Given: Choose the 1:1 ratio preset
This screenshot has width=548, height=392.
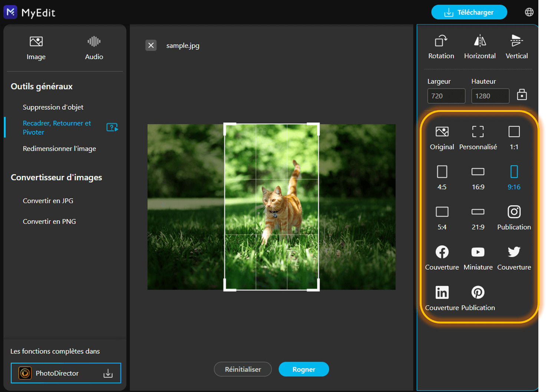Looking at the screenshot, I should [514, 138].
